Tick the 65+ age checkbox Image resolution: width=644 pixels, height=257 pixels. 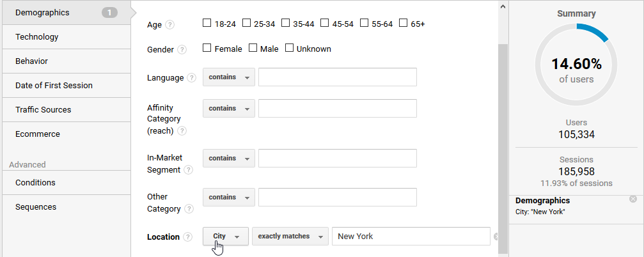click(404, 24)
